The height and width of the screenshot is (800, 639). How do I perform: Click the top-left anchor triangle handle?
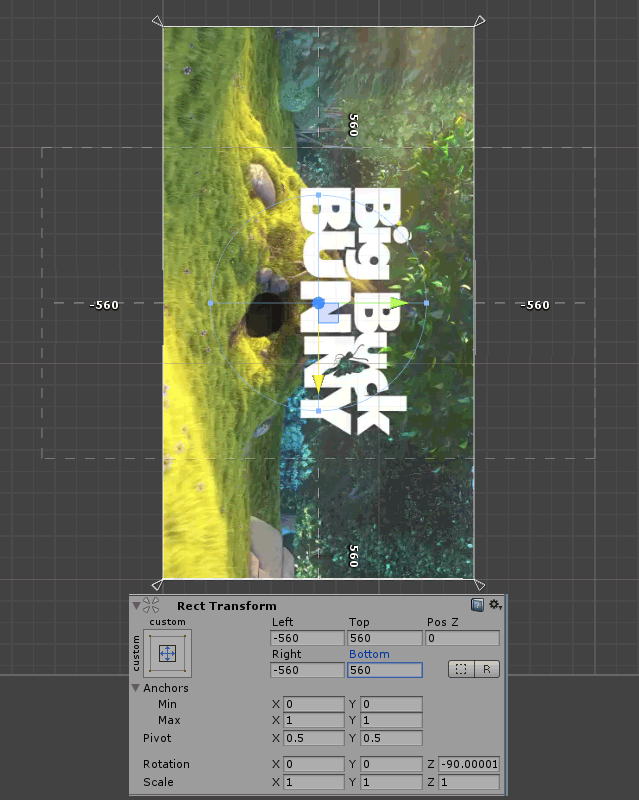(158, 21)
